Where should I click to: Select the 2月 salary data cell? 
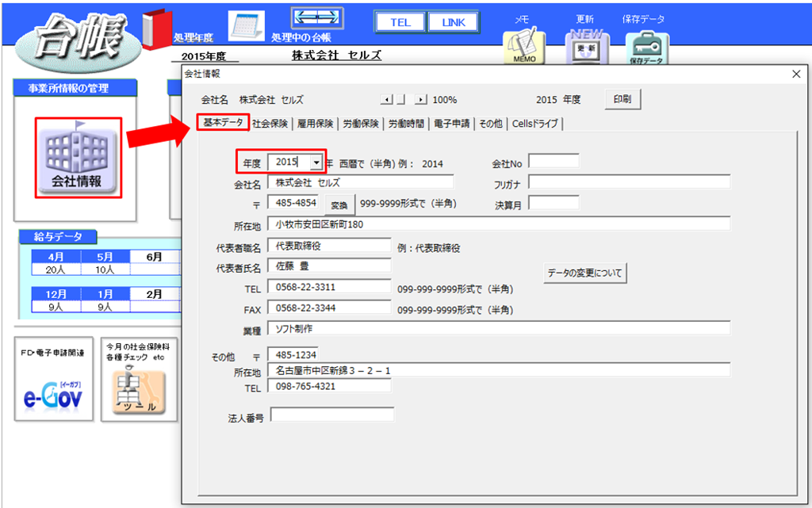click(x=155, y=294)
